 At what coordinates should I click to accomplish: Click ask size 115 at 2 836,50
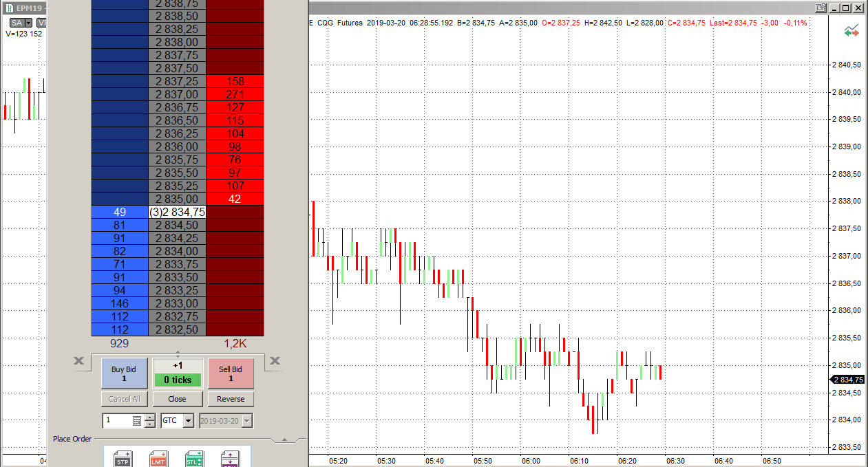235,120
